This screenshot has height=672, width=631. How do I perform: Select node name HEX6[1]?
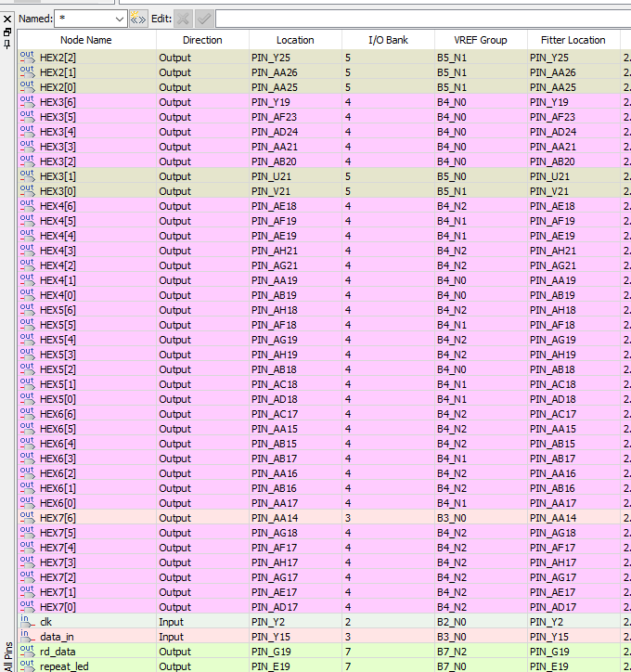[58, 488]
